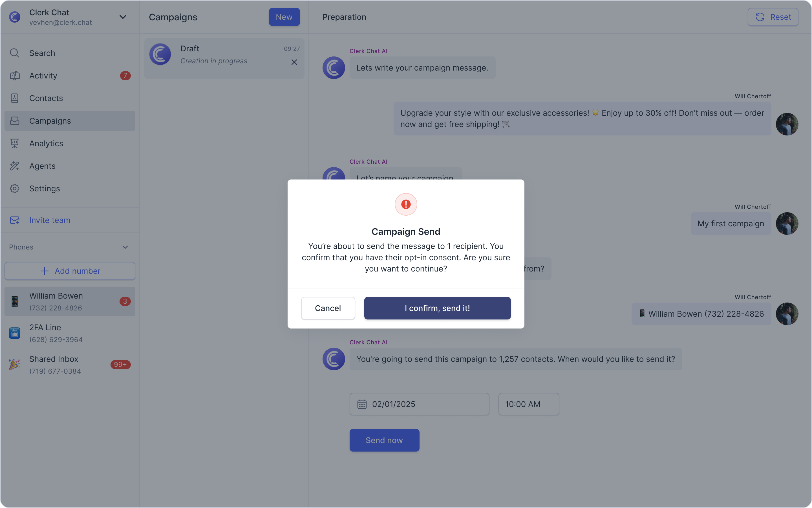
Task: Click Clerk Chat AI avatar beside Lets write message
Action: (334, 67)
